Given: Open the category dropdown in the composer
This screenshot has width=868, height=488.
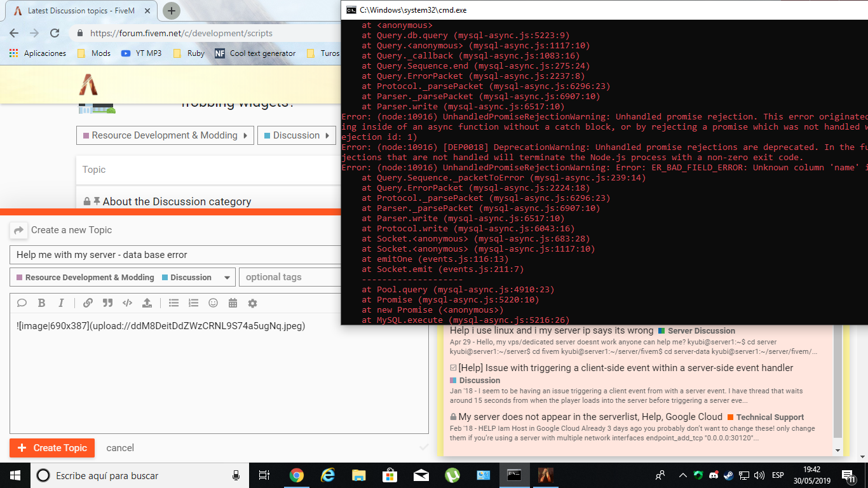Looking at the screenshot, I should coord(123,278).
